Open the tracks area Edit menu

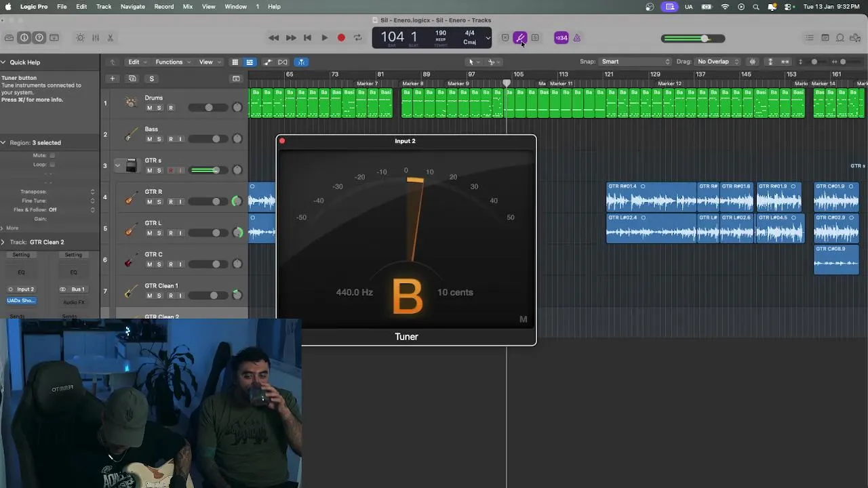tap(137, 62)
